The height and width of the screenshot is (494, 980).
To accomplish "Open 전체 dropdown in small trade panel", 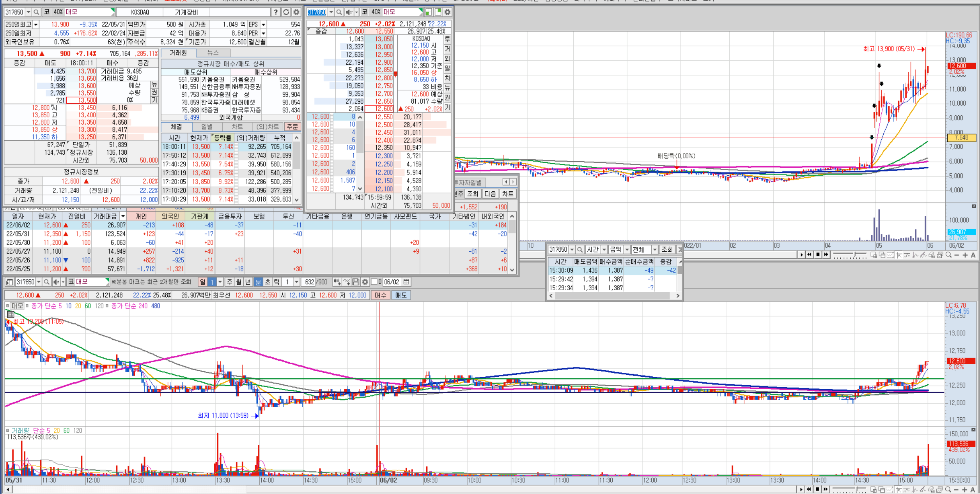I will [655, 249].
